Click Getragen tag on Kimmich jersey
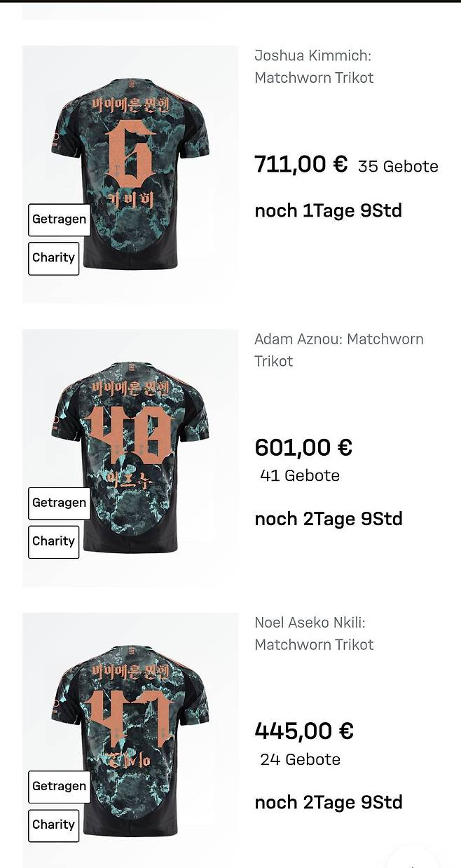461x868 pixels. tap(60, 219)
